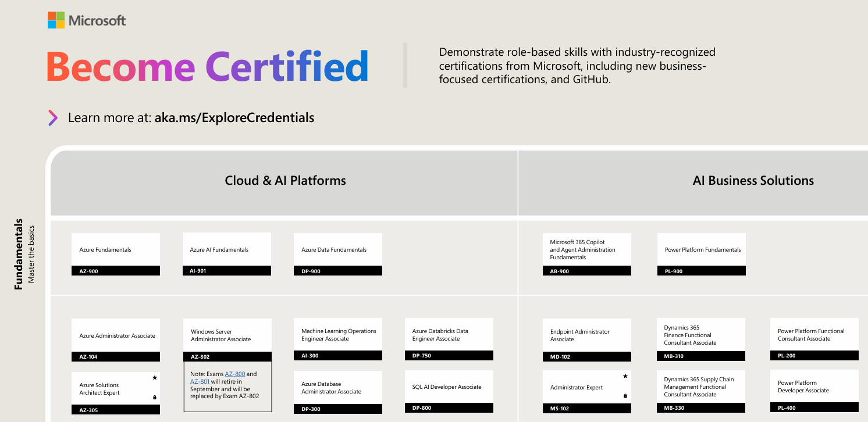The image size is (868, 422).
Task: Click the vertical Fundamentals row label
Action: point(19,254)
